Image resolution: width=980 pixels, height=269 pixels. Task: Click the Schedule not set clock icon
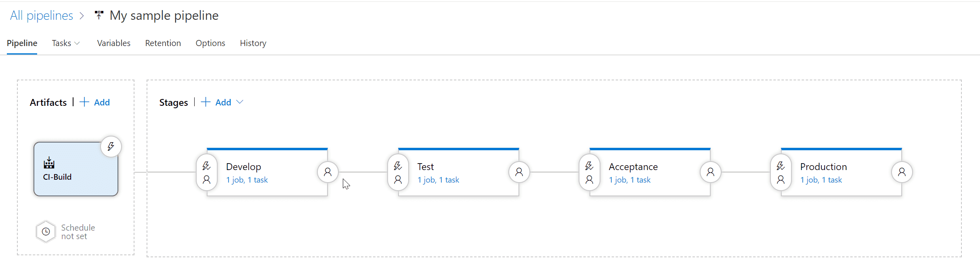pos(46,232)
